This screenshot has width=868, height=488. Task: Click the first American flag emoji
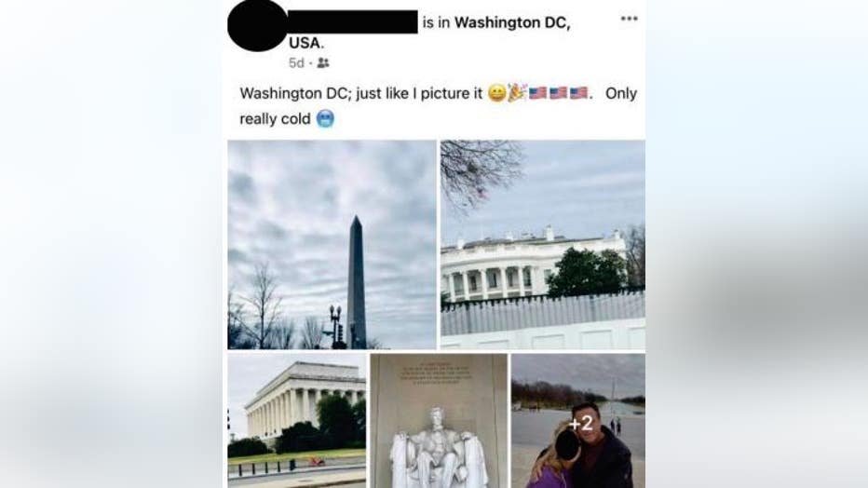coord(537,92)
